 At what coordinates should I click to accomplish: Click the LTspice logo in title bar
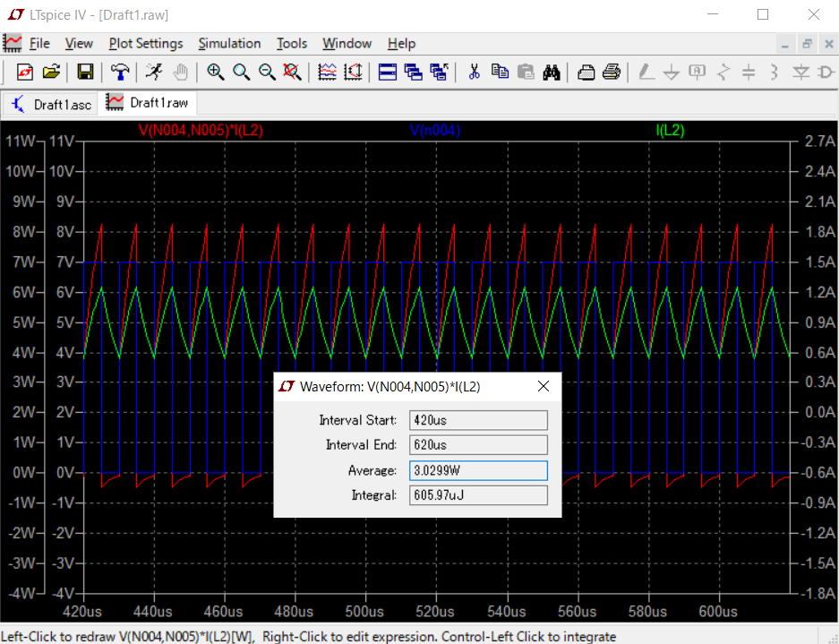pos(15,14)
